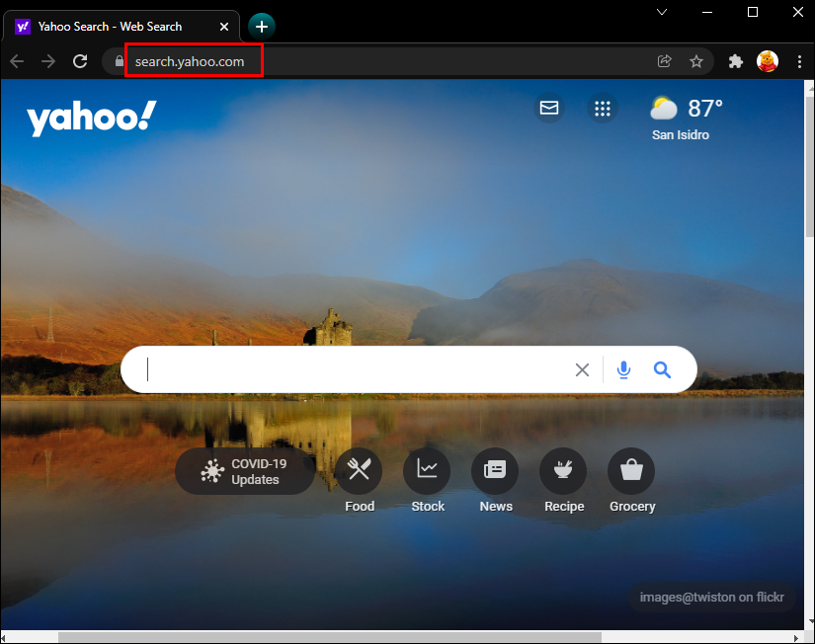Click the 87° temperature reading
This screenshot has width=815, height=644.
[x=704, y=108]
